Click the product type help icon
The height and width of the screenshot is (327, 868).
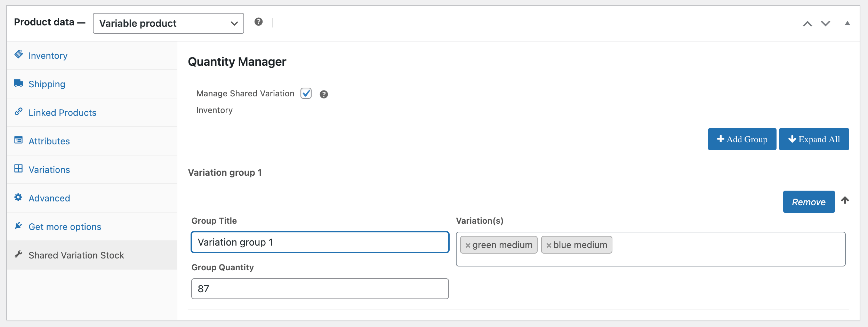258,22
